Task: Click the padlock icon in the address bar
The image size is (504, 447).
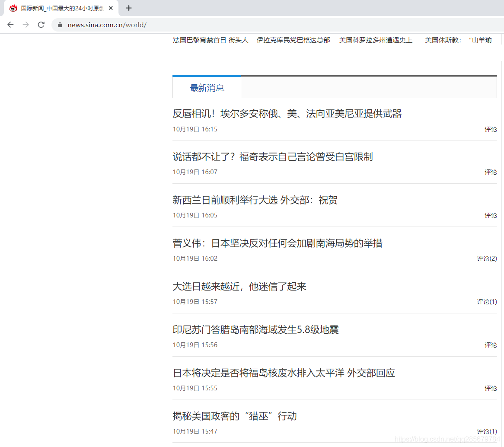Action: coord(60,25)
